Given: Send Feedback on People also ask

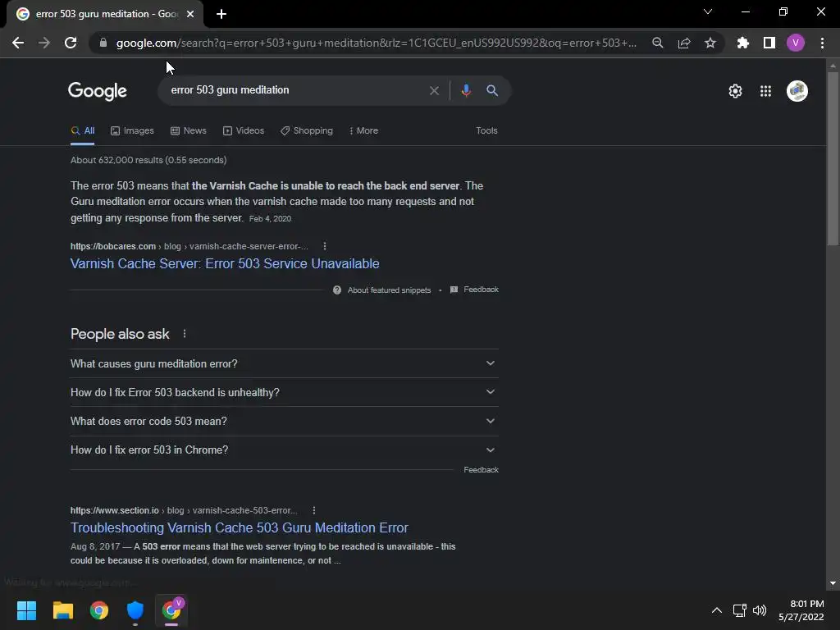Looking at the screenshot, I should 481,470.
